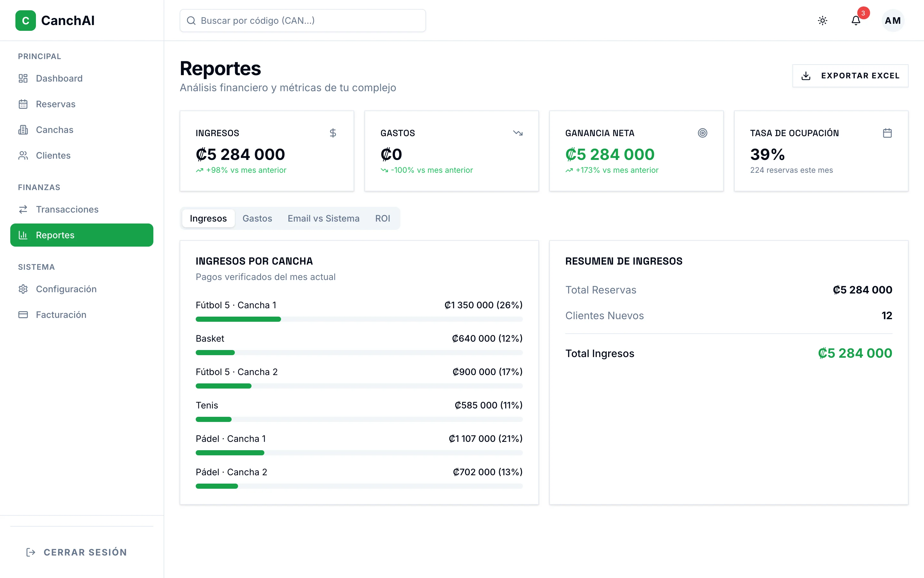Switch to the Gastos tab
This screenshot has width=924, height=578.
(x=257, y=218)
